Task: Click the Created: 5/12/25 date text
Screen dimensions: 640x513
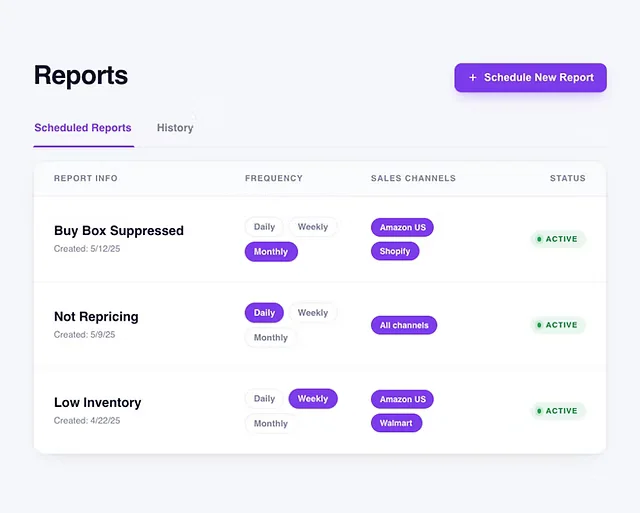Action: tap(87, 249)
